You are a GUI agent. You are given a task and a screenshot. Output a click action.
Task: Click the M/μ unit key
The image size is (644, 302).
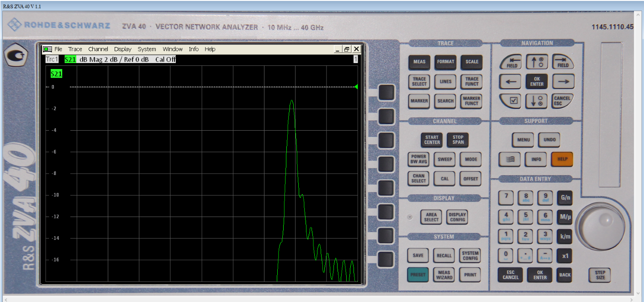(x=565, y=217)
